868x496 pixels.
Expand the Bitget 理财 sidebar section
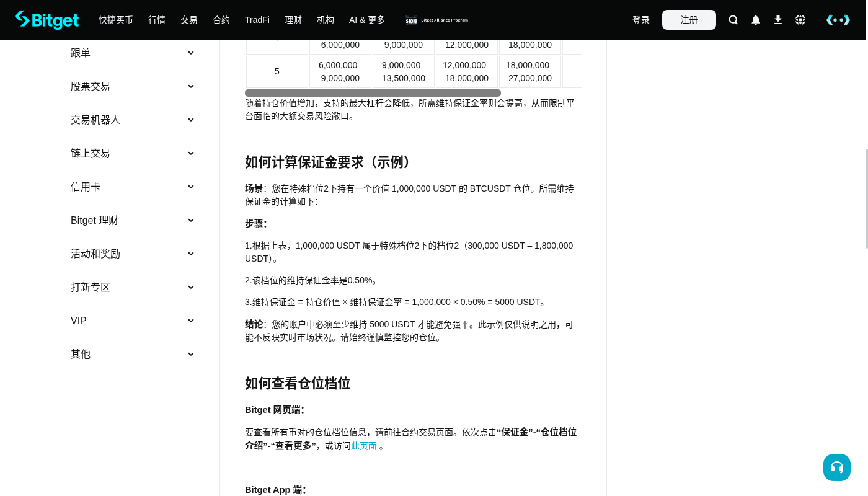(x=133, y=221)
